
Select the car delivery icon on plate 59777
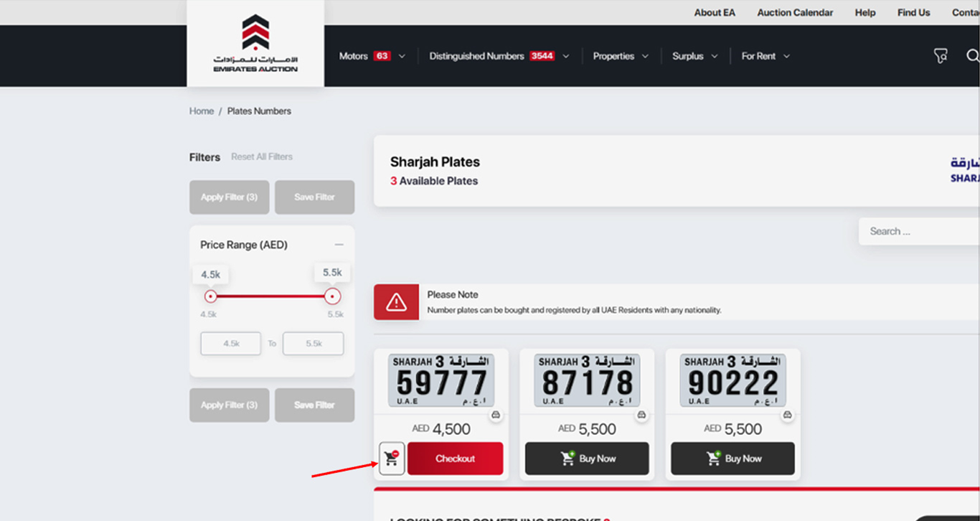coord(496,414)
